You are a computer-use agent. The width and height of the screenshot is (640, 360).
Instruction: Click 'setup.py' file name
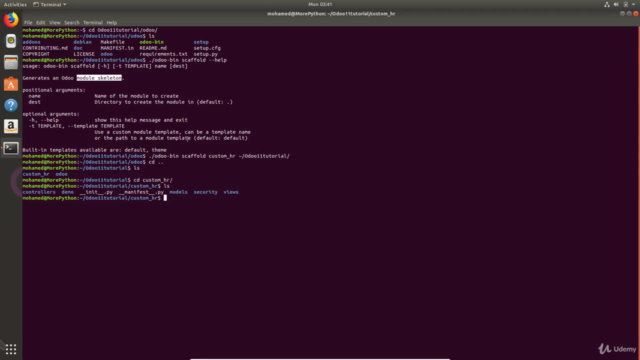[206, 54]
